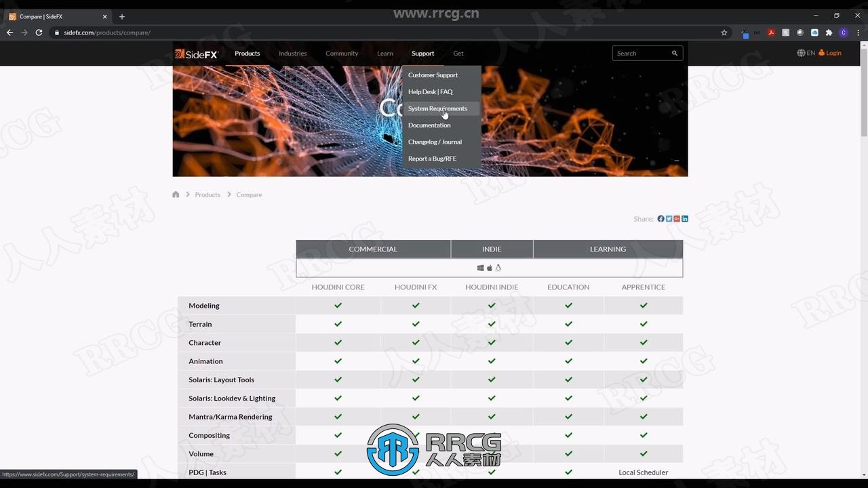Viewport: 868px width, 488px height.
Task: Select the COMMERCIAL column header
Action: [373, 249]
